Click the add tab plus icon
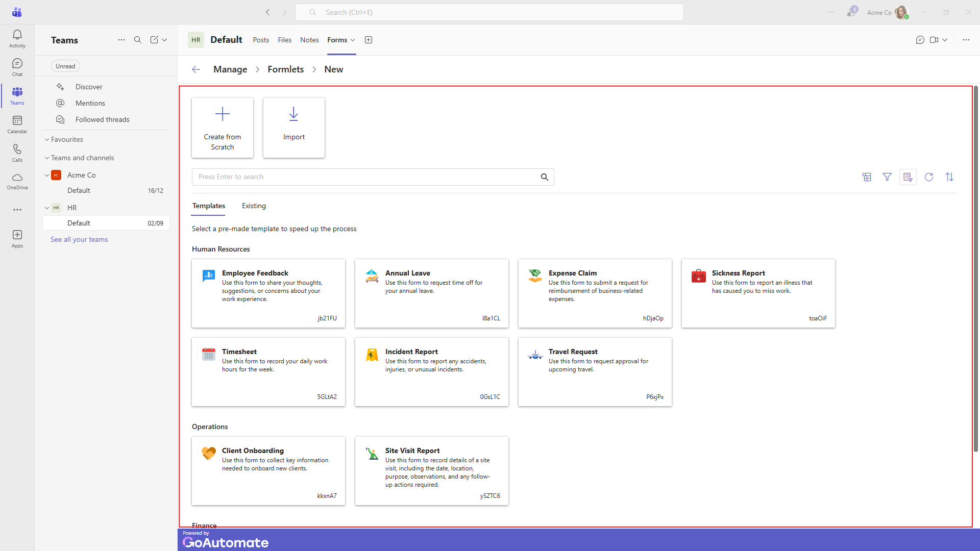This screenshot has height=551, width=980. coord(369,40)
